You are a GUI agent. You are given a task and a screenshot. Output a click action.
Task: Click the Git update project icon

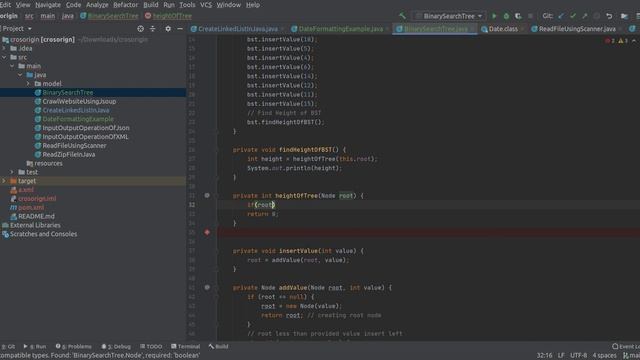(x=561, y=16)
